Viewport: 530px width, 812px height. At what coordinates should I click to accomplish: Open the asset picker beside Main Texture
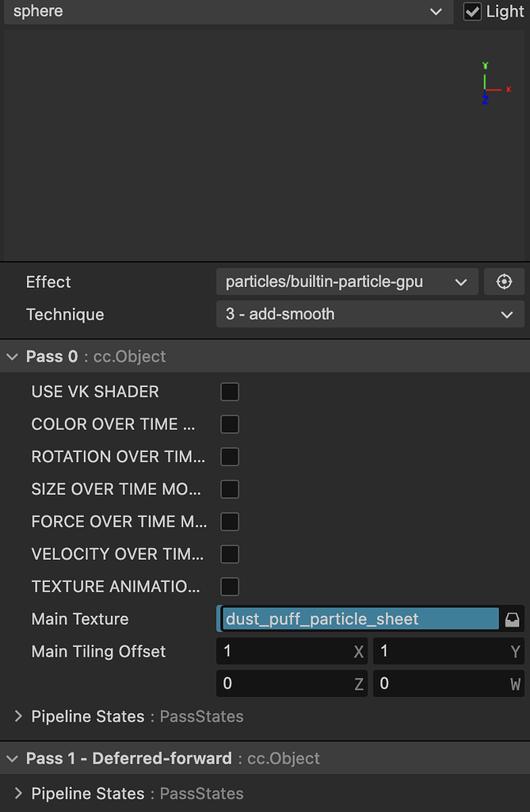512,619
